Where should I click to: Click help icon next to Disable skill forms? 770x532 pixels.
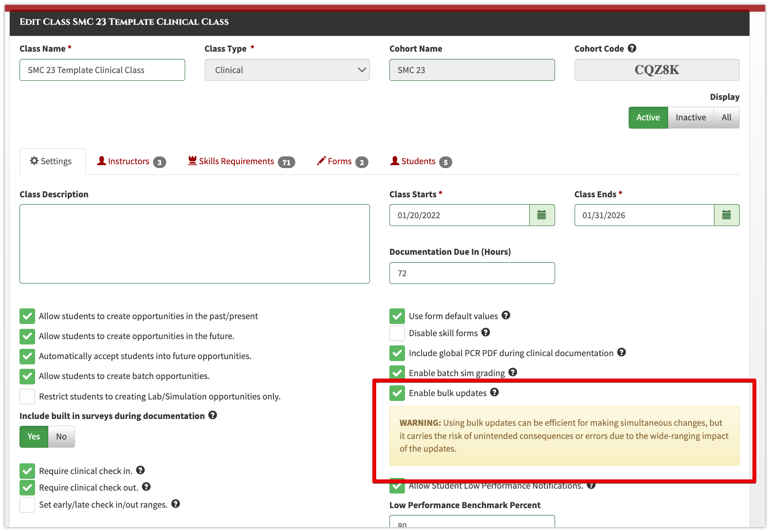click(x=485, y=332)
